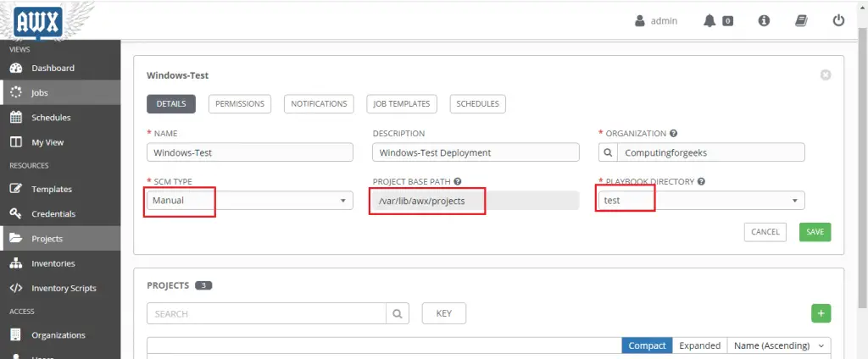The image size is (868, 359).
Task: Click the Inventory Scripts code icon in the sidebar
Action: [x=16, y=288]
